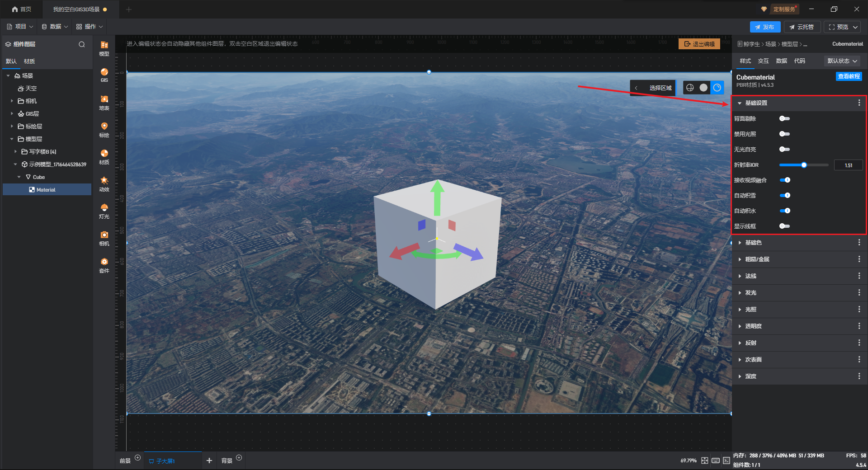Click the 云托管 cloud hosting button
868x470 pixels.
(x=802, y=27)
